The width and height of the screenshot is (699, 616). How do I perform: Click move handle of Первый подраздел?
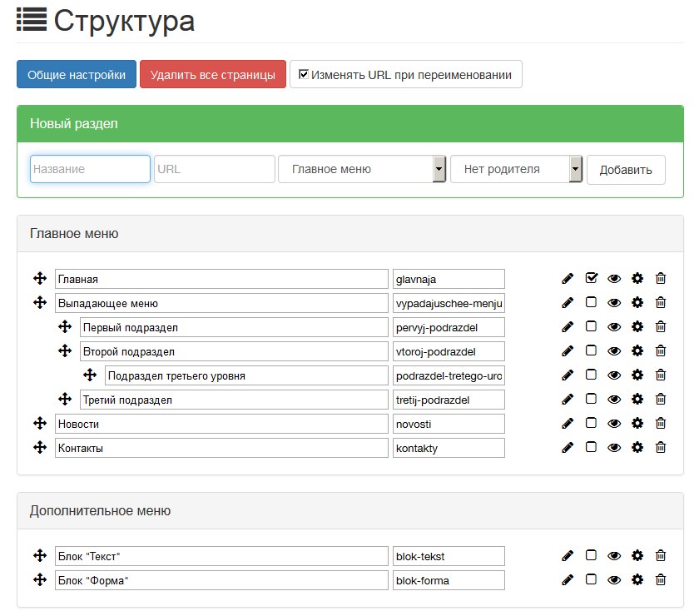click(65, 327)
